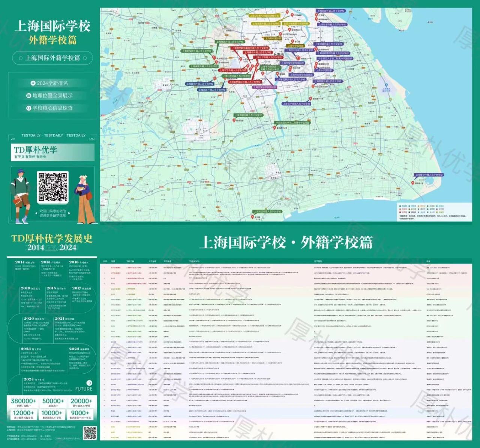Click the 上海韩国外籍人员子女学校 map label

229,42
